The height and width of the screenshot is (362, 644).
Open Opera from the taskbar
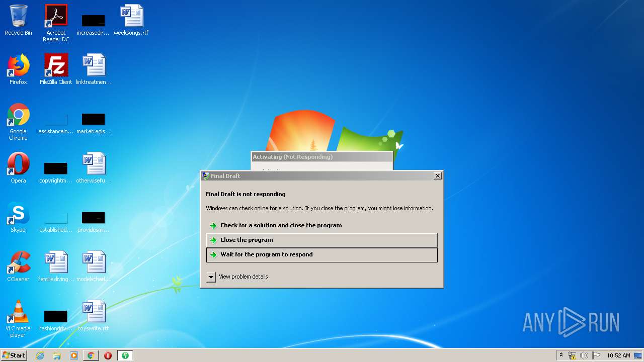[108, 355]
